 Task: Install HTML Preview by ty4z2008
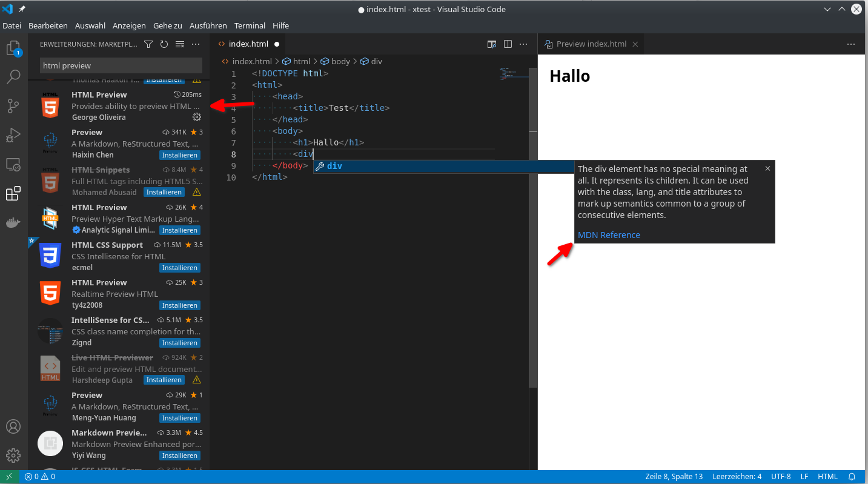tap(180, 305)
